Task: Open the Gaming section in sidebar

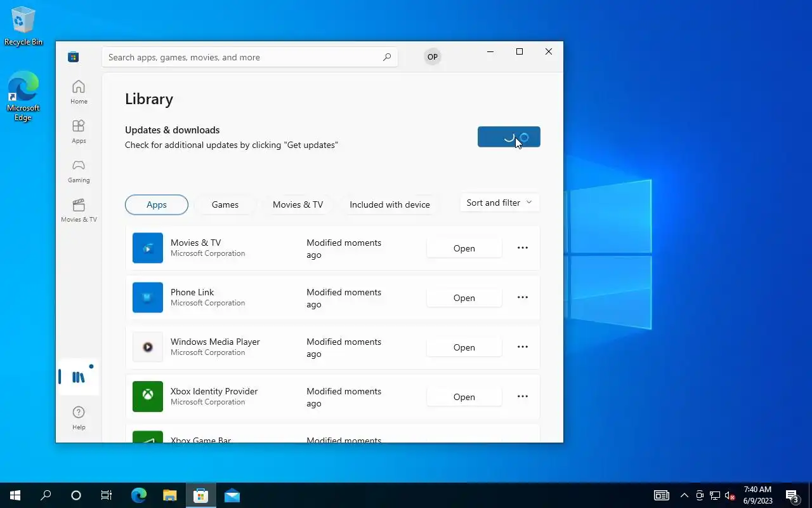Action: pyautogui.click(x=79, y=171)
